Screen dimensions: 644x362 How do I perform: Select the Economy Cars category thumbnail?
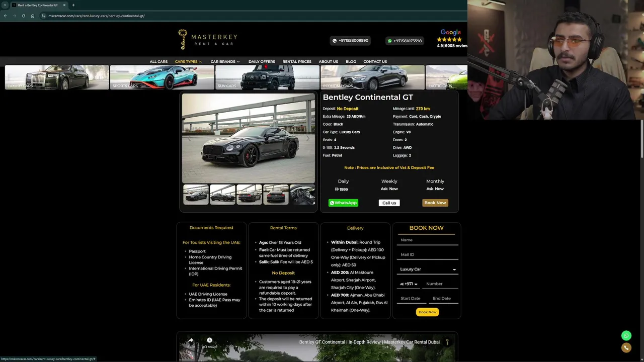pos(372,77)
